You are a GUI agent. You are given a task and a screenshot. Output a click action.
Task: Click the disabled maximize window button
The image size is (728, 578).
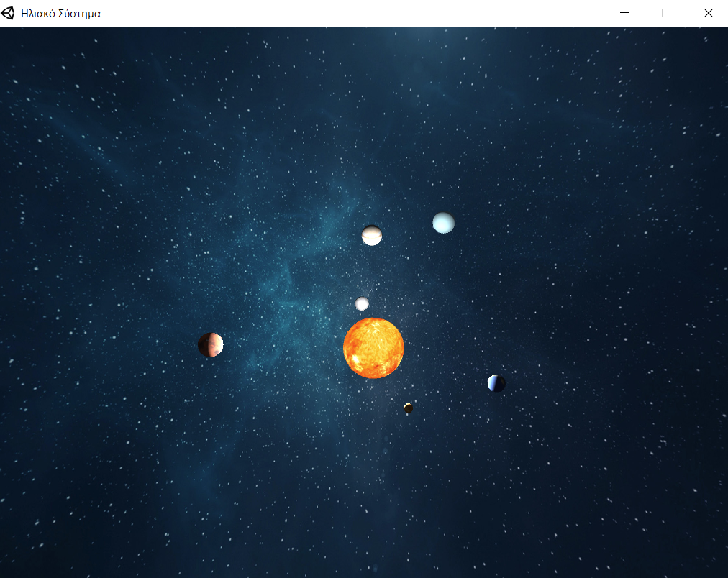tap(666, 13)
